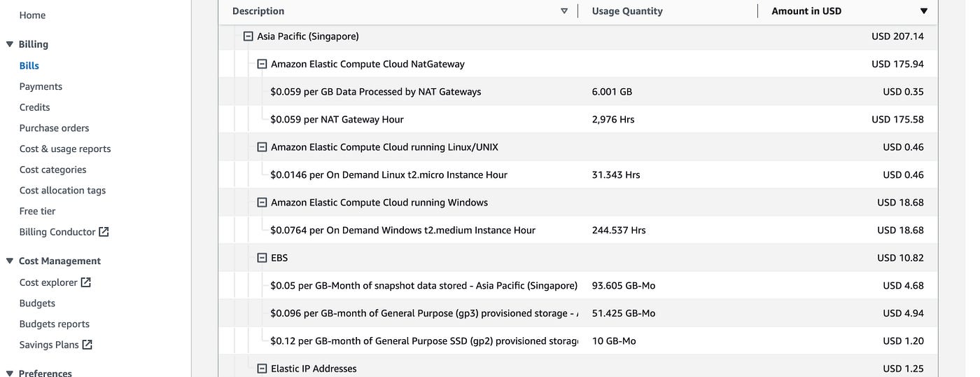Sort by Amount in USD arrow
The height and width of the screenshot is (377, 980).
click(x=924, y=11)
